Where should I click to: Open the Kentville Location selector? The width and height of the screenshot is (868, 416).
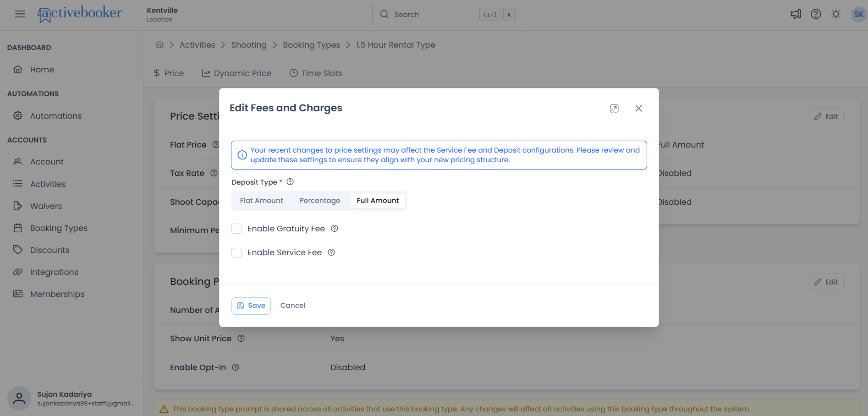(162, 14)
